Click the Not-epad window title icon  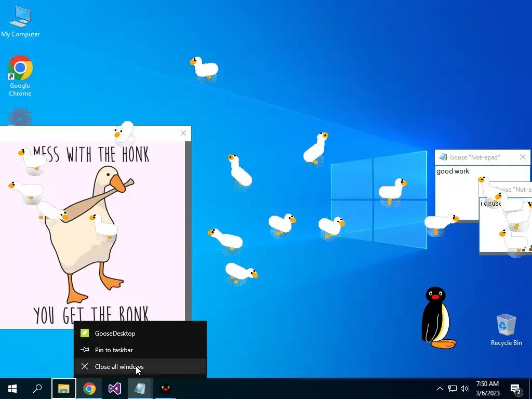point(443,157)
